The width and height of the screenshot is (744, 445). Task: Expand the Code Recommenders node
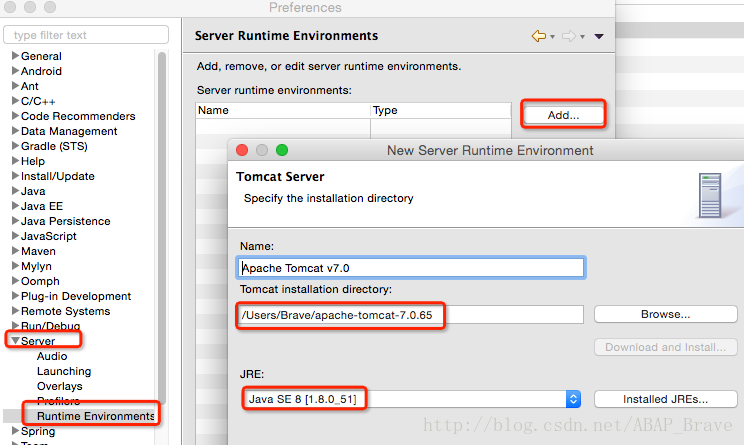point(15,116)
